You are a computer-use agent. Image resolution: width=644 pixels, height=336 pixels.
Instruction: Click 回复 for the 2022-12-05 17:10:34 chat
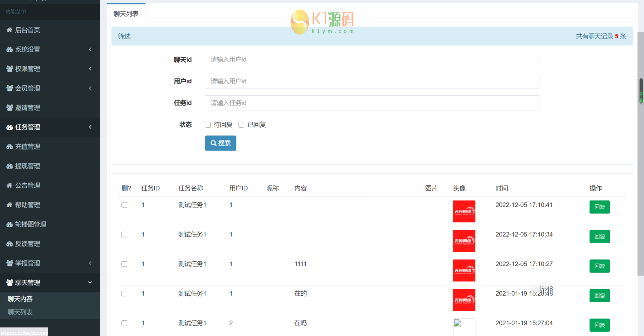tap(599, 236)
